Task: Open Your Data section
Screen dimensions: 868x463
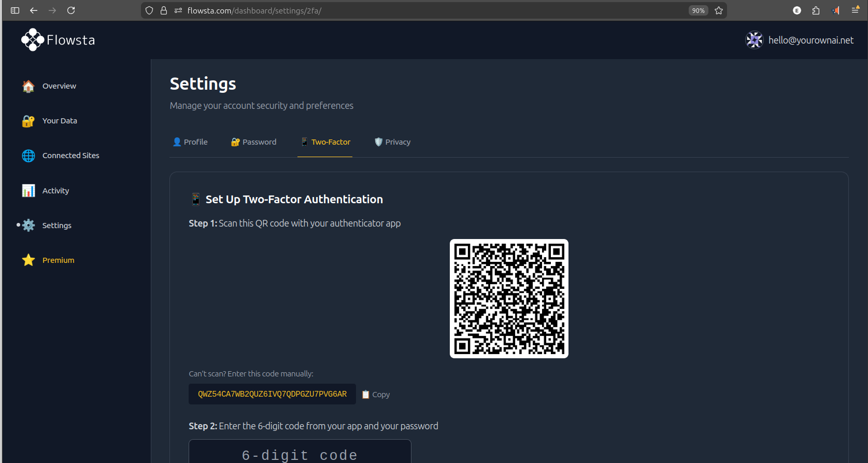Action: [x=60, y=121]
